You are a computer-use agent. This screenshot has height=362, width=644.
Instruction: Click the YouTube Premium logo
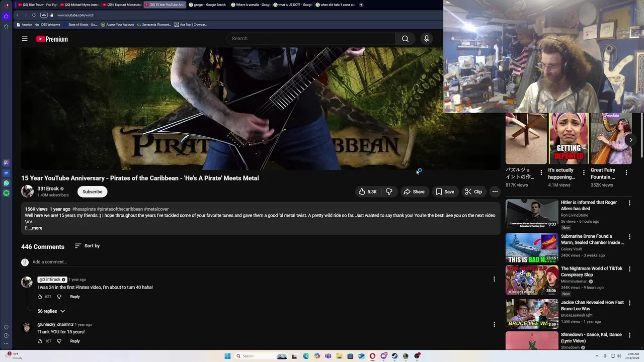[x=52, y=39]
